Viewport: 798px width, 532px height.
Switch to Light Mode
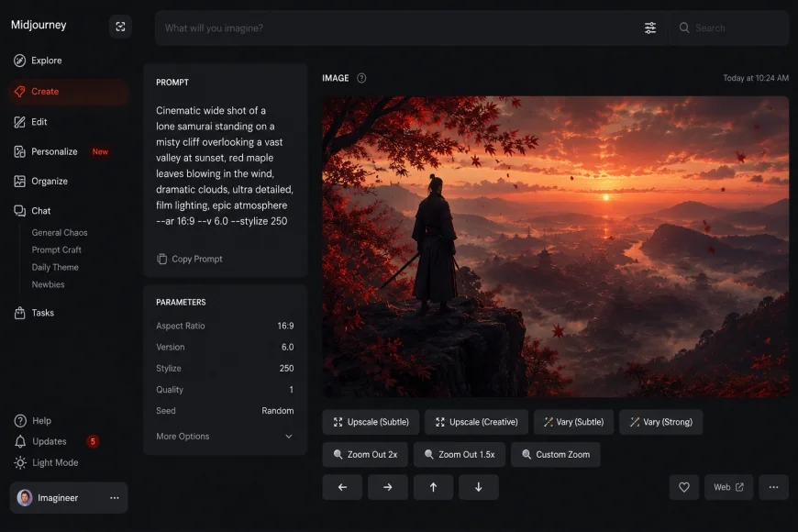pos(46,463)
